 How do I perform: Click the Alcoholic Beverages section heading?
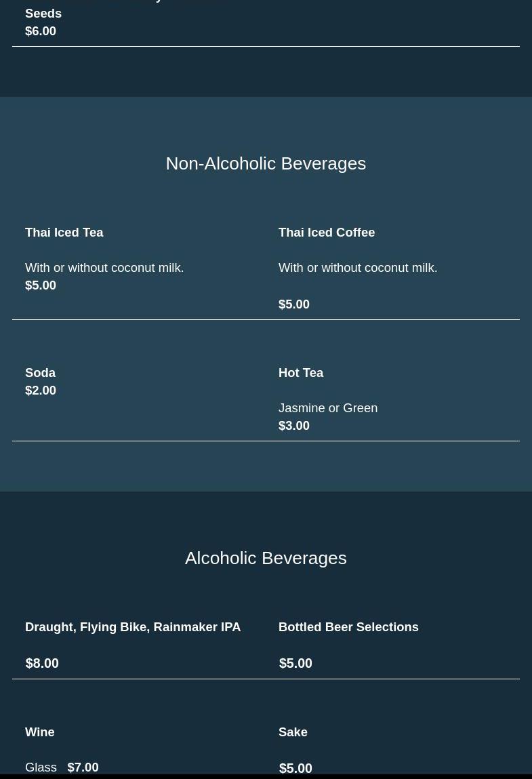(266, 558)
